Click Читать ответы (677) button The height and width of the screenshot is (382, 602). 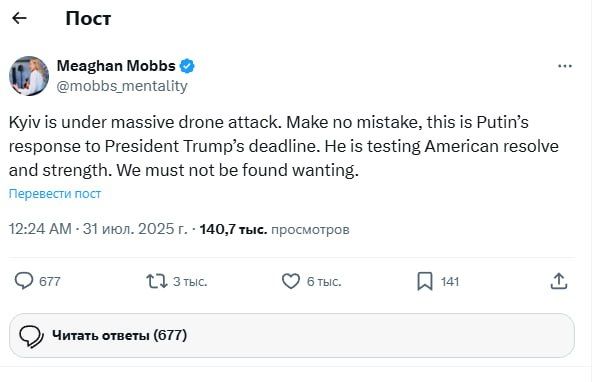292,336
